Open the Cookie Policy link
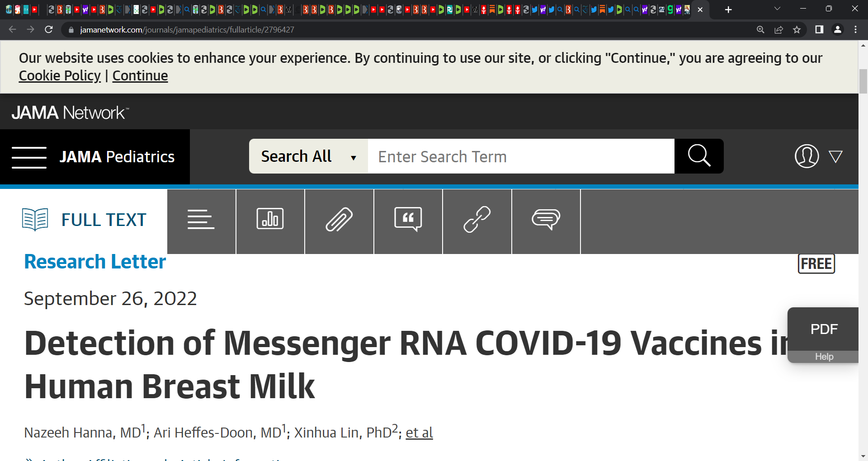868x461 pixels. 60,75
